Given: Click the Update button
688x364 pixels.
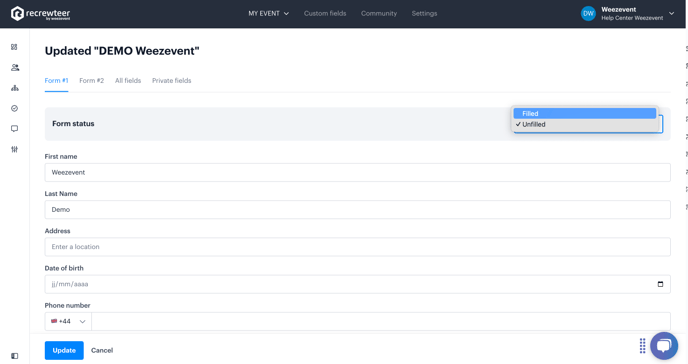Looking at the screenshot, I should pyautogui.click(x=64, y=350).
